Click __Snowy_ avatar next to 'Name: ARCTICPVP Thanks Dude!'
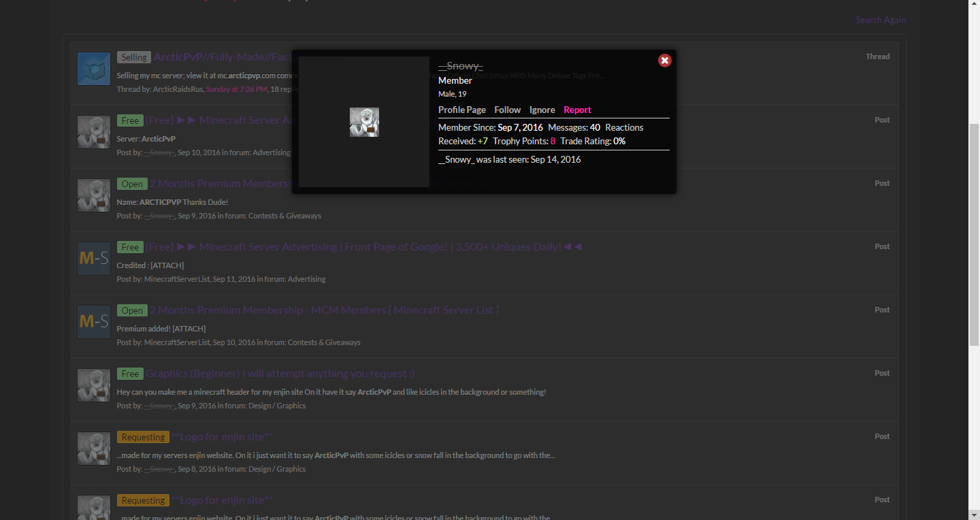The height and width of the screenshot is (520, 980). pyautogui.click(x=94, y=195)
